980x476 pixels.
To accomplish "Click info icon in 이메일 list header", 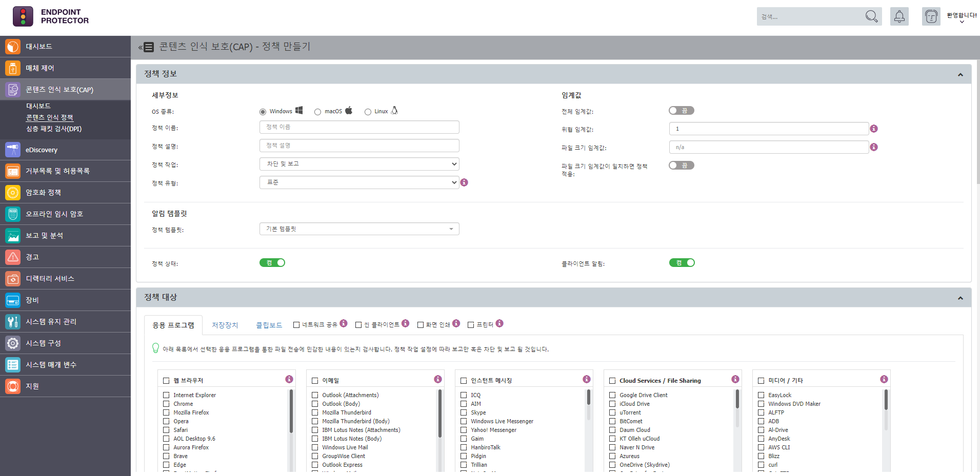I will pos(438,379).
